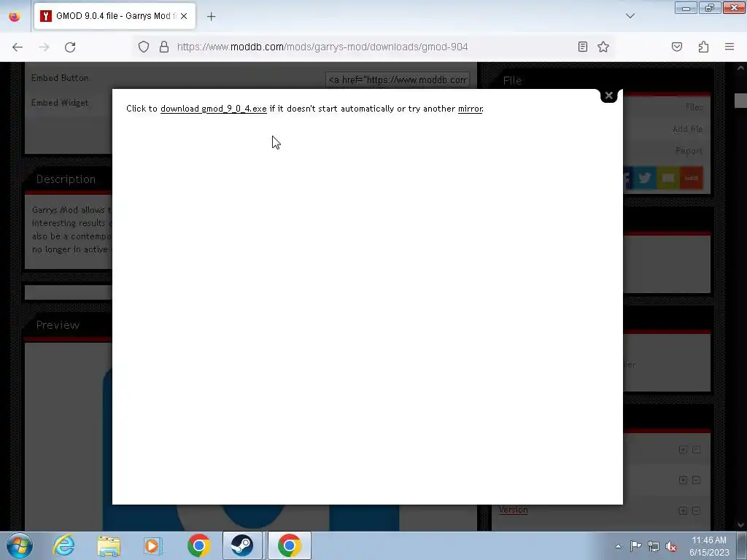View site security padlock info

164,47
